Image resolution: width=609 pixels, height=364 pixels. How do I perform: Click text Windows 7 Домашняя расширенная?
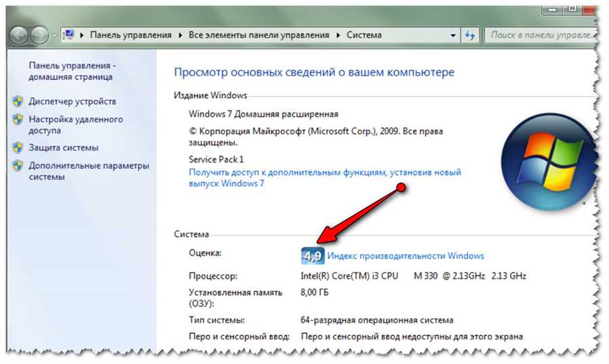[263, 114]
